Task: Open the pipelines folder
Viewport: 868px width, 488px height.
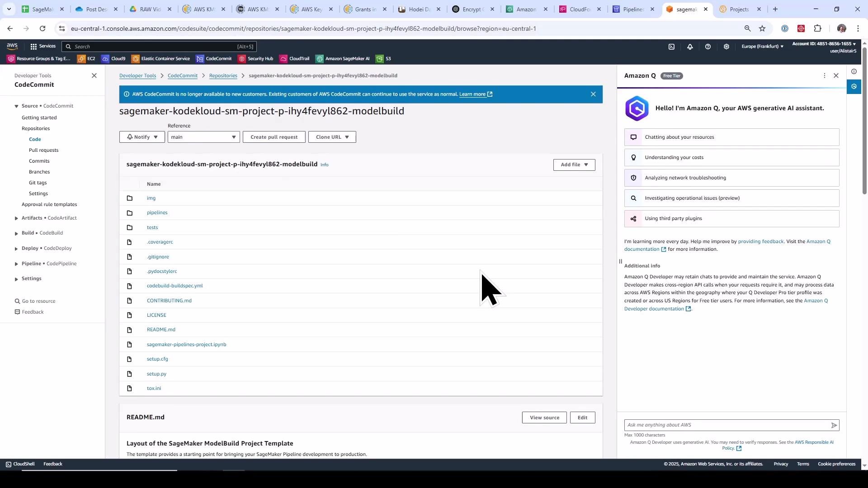Action: [157, 212]
